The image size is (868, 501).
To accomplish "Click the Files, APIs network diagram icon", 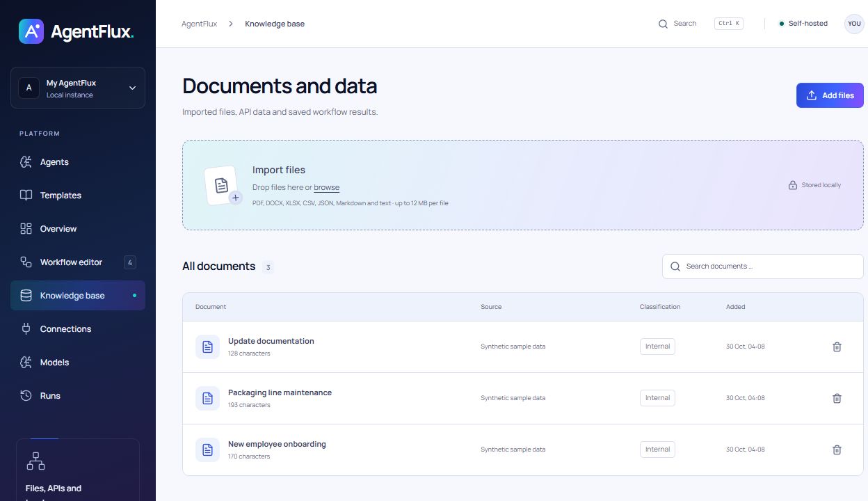I will pos(35,461).
